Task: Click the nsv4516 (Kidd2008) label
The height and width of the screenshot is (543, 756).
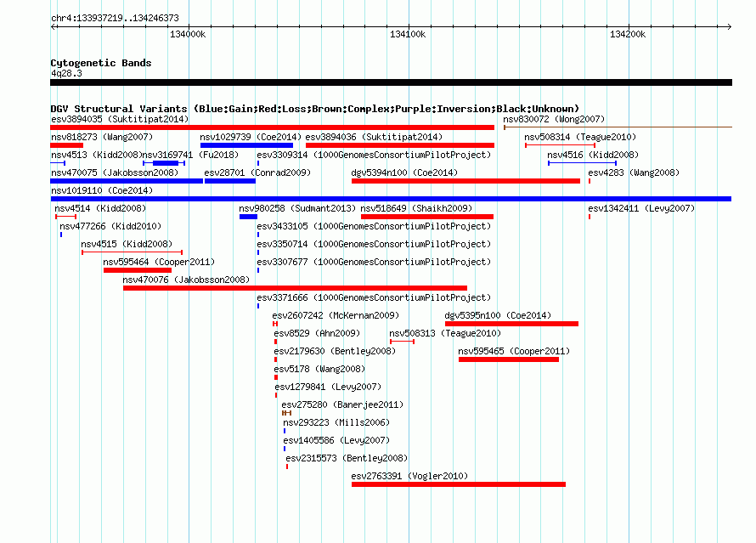Action: tap(593, 155)
